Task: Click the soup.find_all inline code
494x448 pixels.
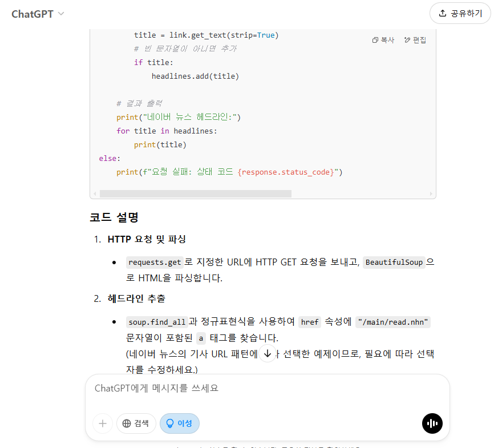Action: coord(157,322)
